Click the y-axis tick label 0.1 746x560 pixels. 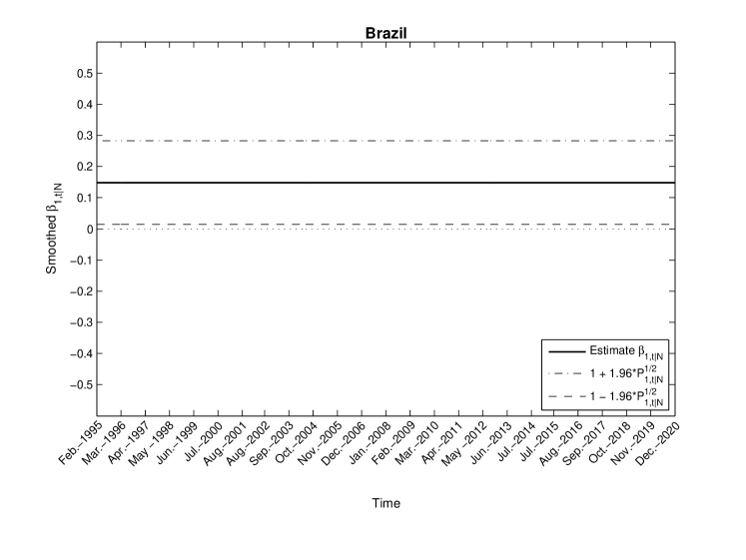(84, 198)
